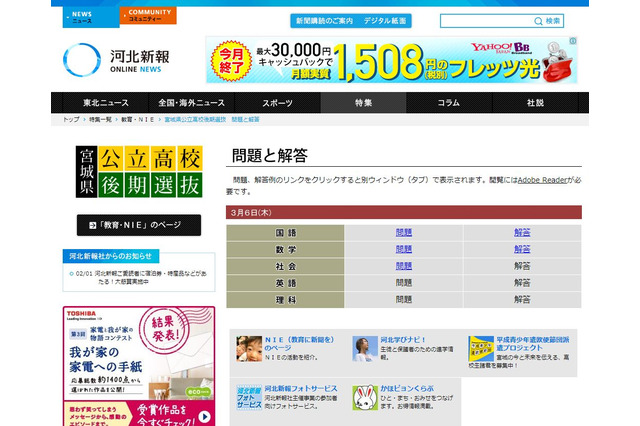Image resolution: width=640 pixels, height=426 pixels.
Task: Open 国語 解答 link
Action: (522, 233)
